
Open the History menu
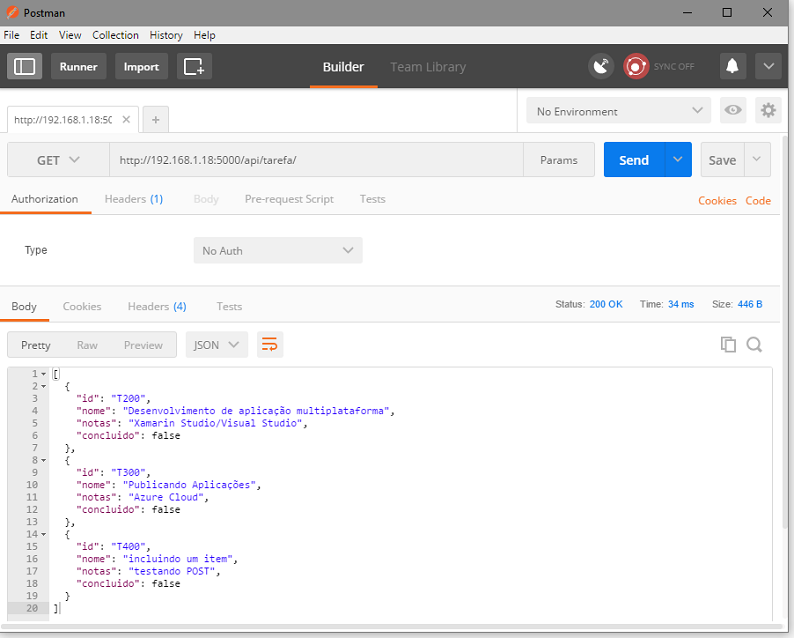coord(166,35)
